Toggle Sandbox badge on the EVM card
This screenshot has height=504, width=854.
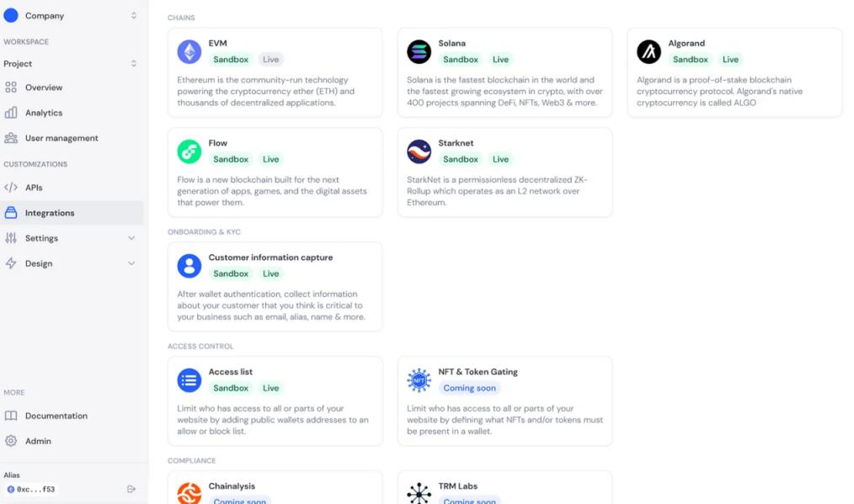[231, 60]
